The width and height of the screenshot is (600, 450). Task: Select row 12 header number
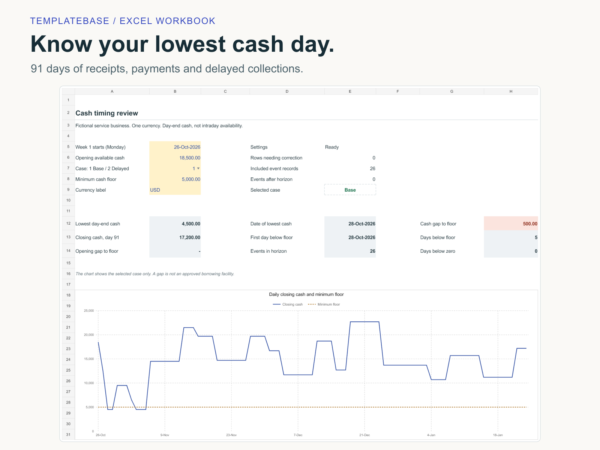point(68,223)
